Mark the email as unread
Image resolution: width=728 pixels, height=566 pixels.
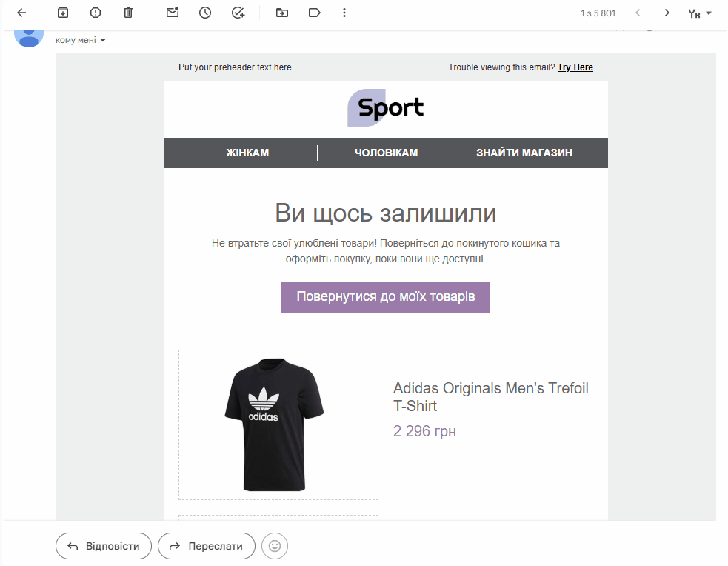(x=173, y=13)
